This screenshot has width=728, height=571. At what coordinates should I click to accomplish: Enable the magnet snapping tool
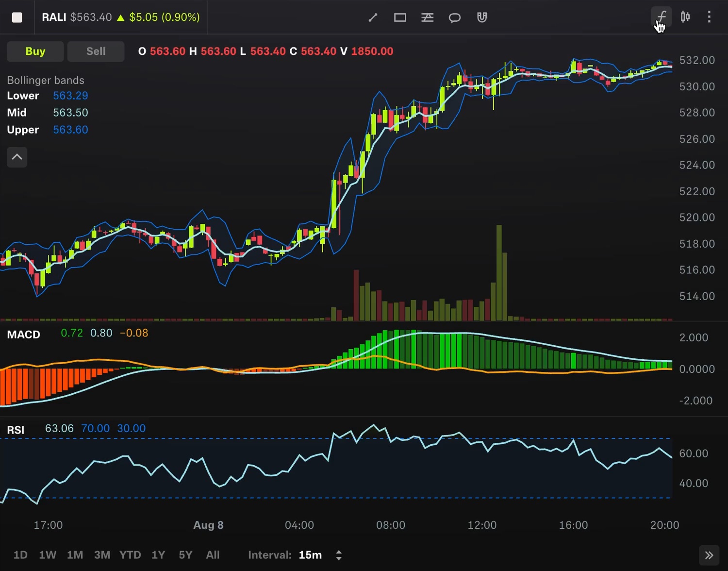coord(481,17)
